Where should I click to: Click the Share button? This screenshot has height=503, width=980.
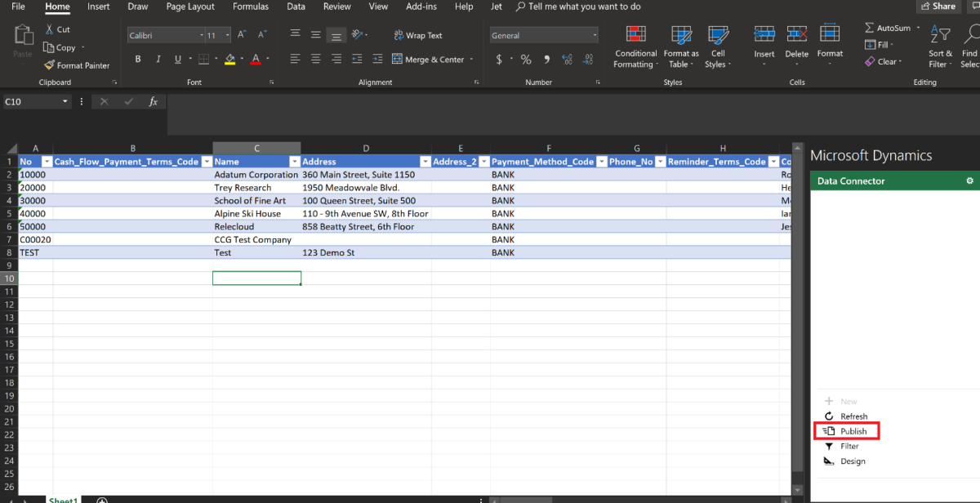coord(938,7)
